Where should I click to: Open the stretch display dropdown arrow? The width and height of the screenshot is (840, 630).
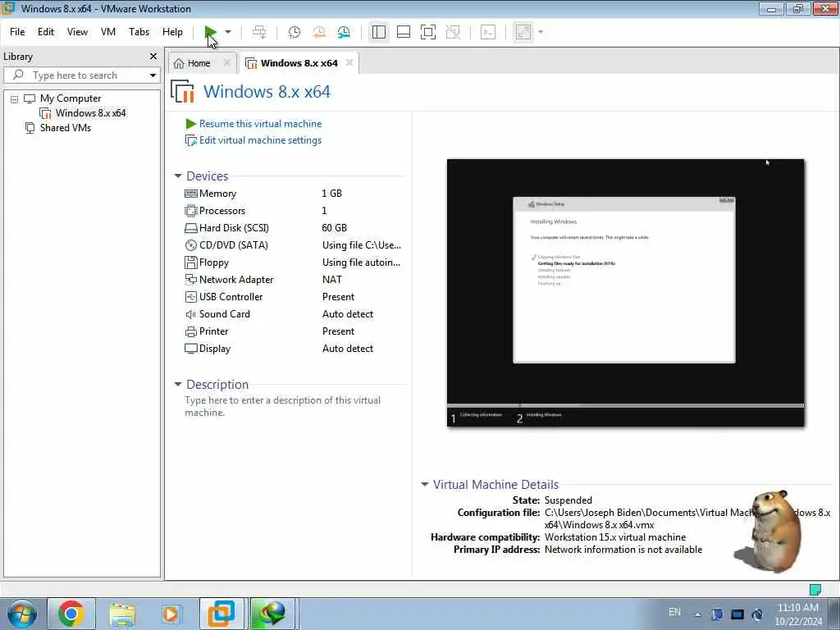click(x=541, y=32)
